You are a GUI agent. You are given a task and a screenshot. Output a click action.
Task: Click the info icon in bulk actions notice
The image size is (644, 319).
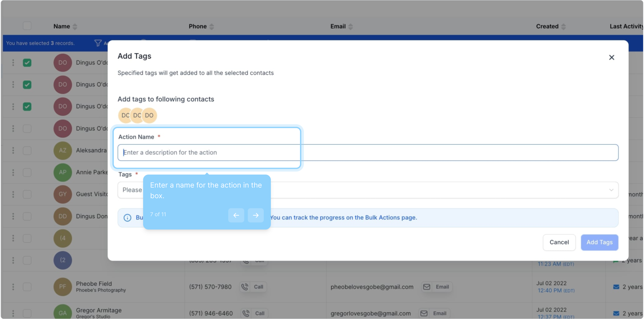pos(127,218)
